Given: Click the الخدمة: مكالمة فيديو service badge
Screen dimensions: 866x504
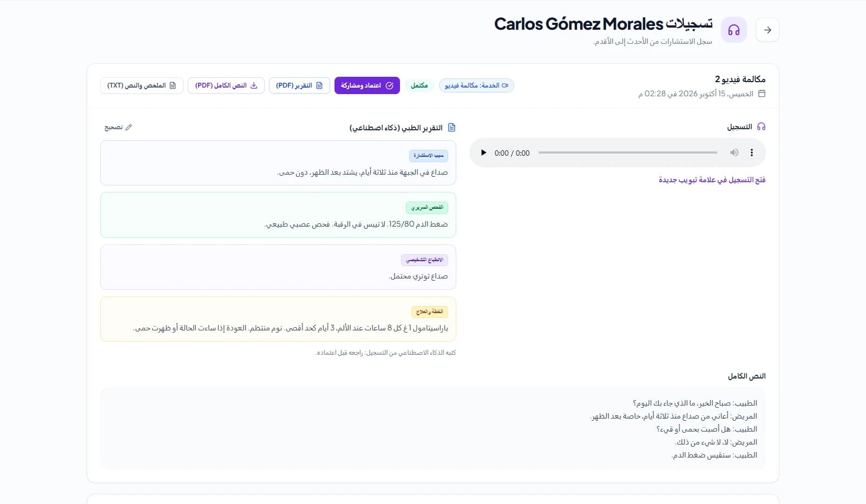Looking at the screenshot, I should [476, 85].
